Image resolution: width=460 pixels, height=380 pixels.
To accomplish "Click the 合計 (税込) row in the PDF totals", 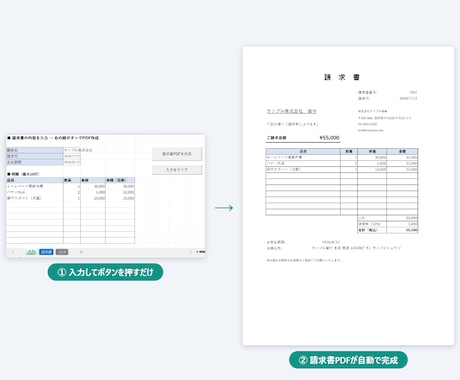I will click(387, 230).
